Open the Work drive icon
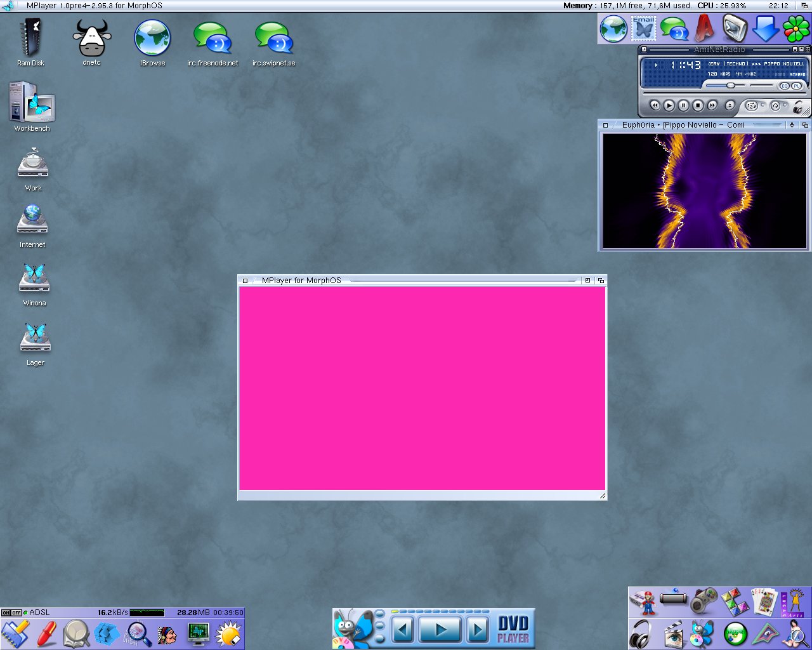812x650 pixels. click(33, 169)
